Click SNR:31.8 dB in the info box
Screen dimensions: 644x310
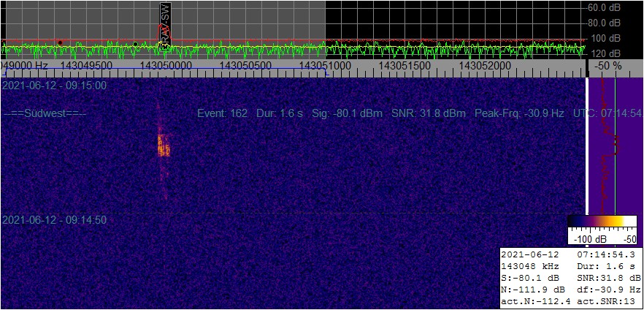609,278
